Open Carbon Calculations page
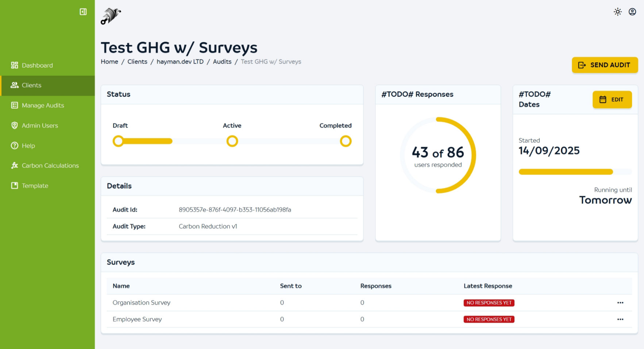This screenshot has height=349, width=644. (x=47, y=165)
